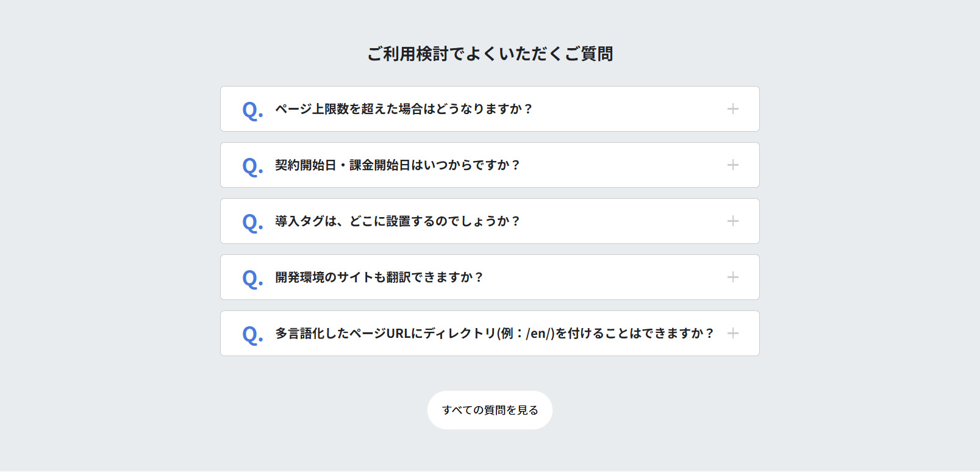
Task: Click the Q. icon beside the page limit question
Action: click(x=251, y=110)
